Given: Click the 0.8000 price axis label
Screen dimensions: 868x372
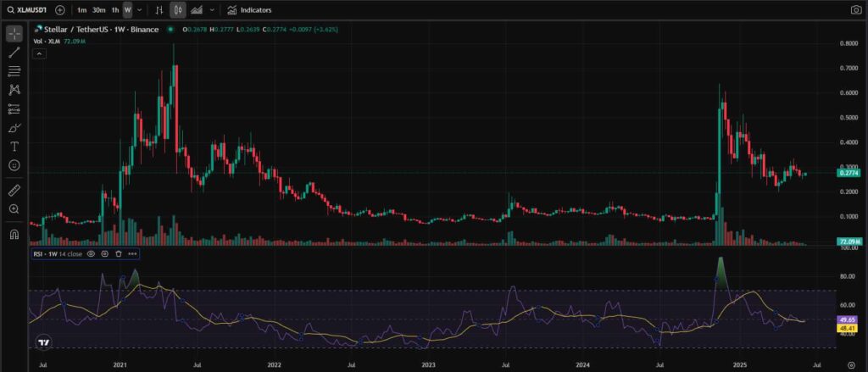Looking at the screenshot, I should coord(849,43).
